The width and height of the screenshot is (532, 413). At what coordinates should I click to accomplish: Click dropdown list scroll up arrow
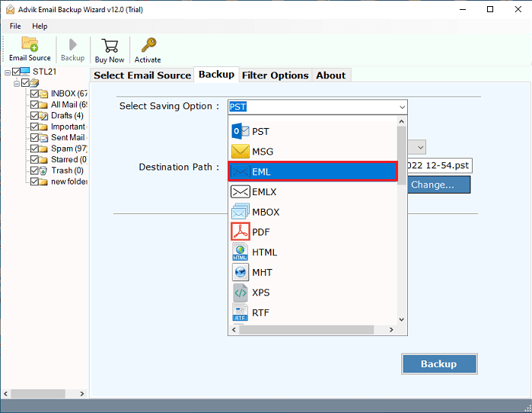402,122
